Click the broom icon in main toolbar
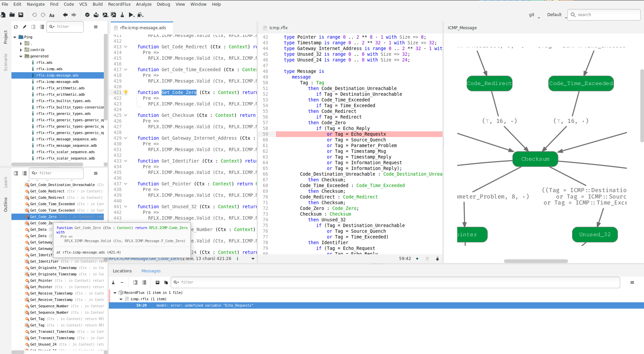The width and height of the screenshot is (644, 354). 122,15
